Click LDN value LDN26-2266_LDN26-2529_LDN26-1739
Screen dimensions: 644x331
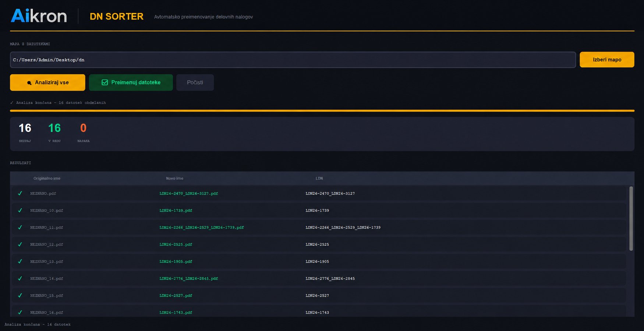pos(343,227)
